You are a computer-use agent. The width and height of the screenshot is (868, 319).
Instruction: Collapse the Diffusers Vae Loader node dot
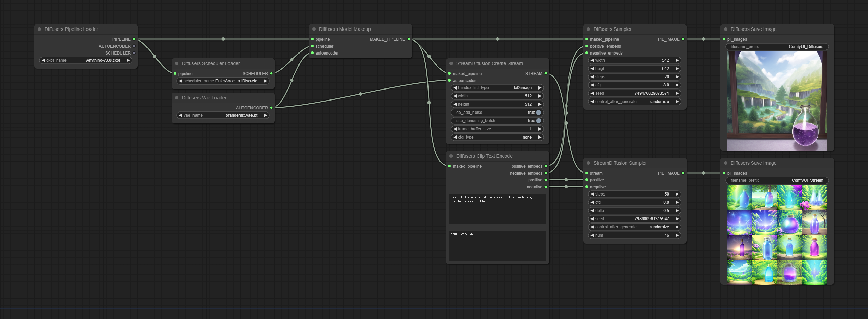pyautogui.click(x=177, y=98)
